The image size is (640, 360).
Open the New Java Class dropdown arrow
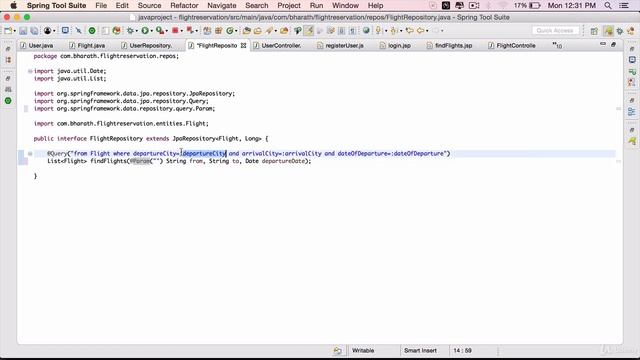click(x=236, y=31)
